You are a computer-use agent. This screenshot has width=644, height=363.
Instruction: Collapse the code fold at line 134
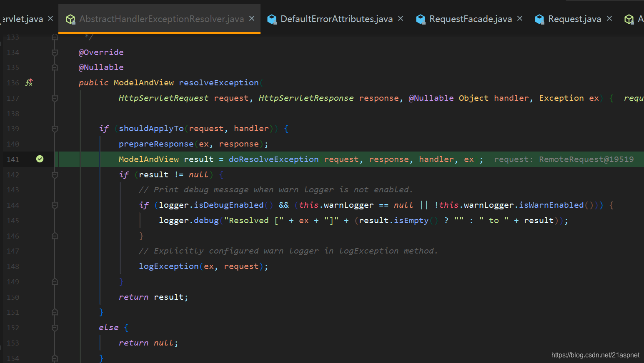(x=55, y=52)
